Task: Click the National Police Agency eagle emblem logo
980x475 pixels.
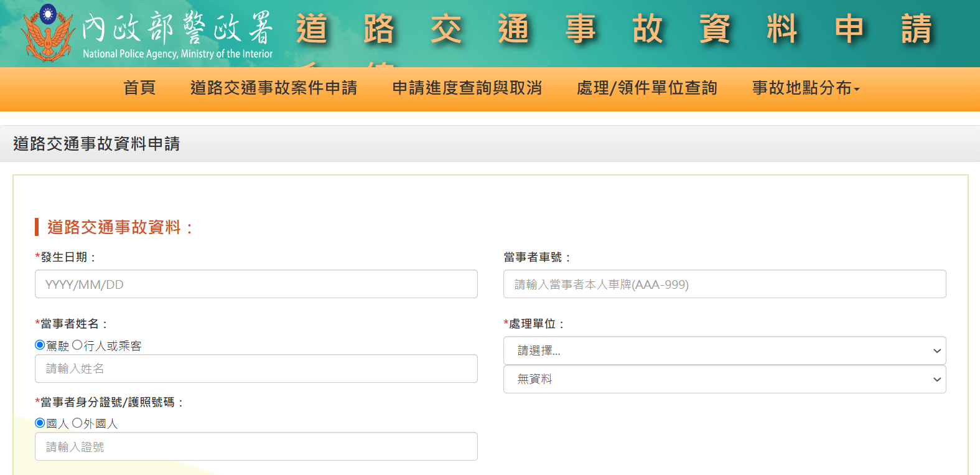Action: click(47, 32)
